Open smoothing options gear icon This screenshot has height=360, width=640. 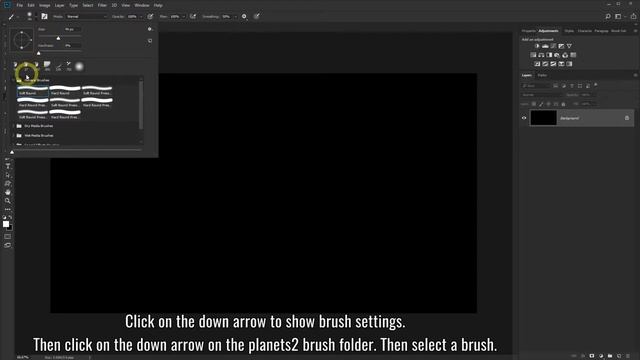click(244, 16)
